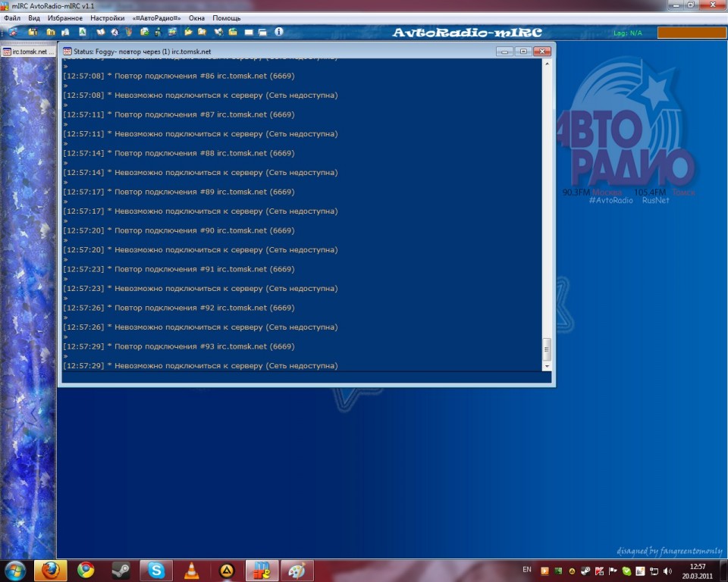
Task: Open the Файл menu
Action: (x=12, y=17)
